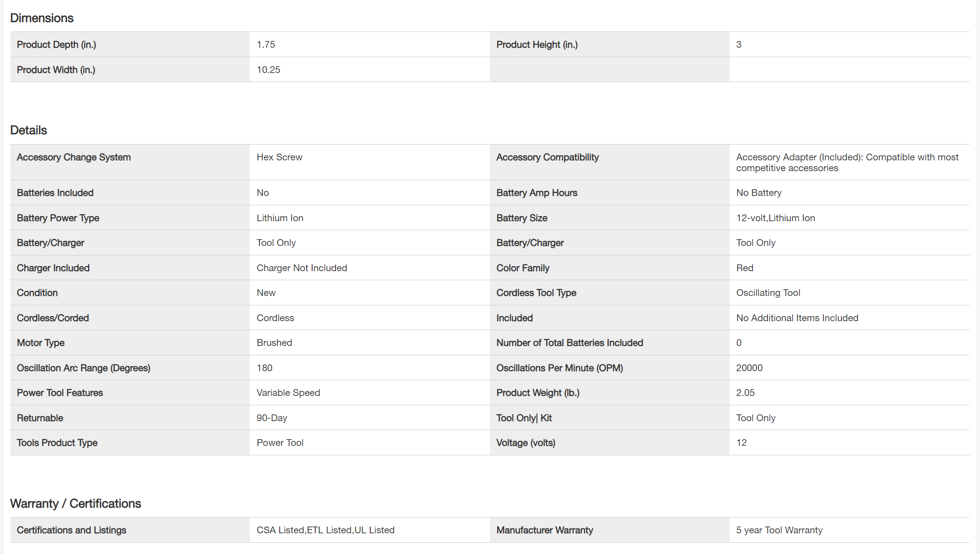Click the Accessory Compatibility description text
The height and width of the screenshot is (554, 980).
pos(847,163)
